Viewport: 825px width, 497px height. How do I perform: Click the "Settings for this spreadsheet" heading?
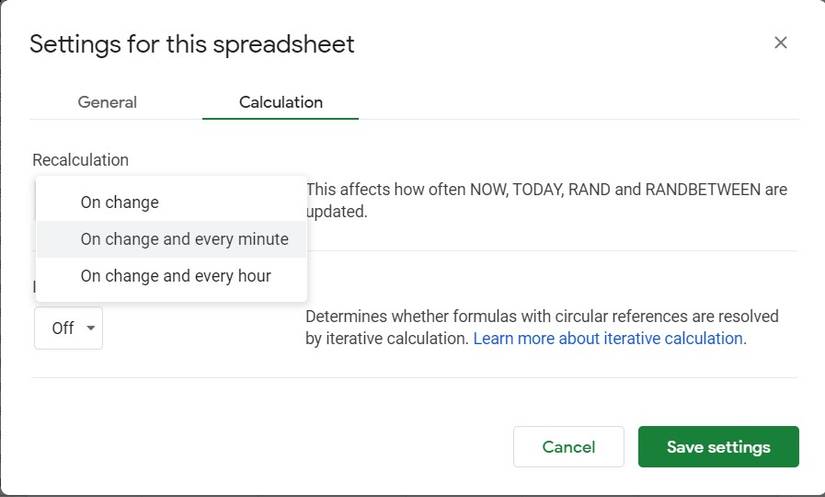(x=192, y=44)
